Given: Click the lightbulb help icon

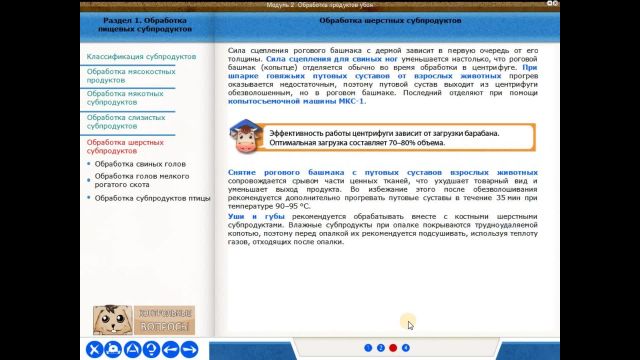Looking at the screenshot, I should 151,349.
